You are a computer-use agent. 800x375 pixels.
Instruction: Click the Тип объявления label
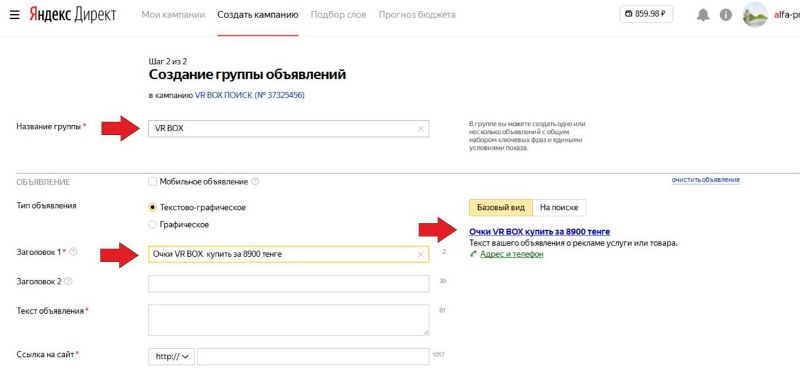tap(46, 206)
